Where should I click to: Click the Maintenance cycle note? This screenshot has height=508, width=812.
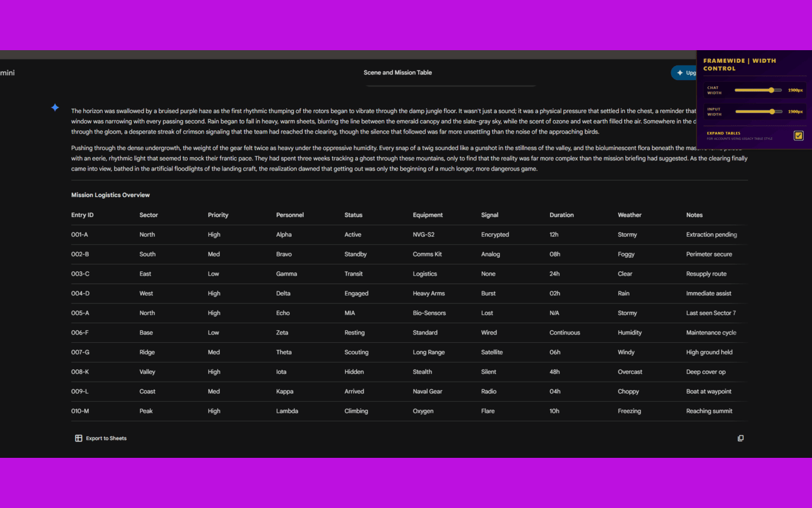pos(712,333)
